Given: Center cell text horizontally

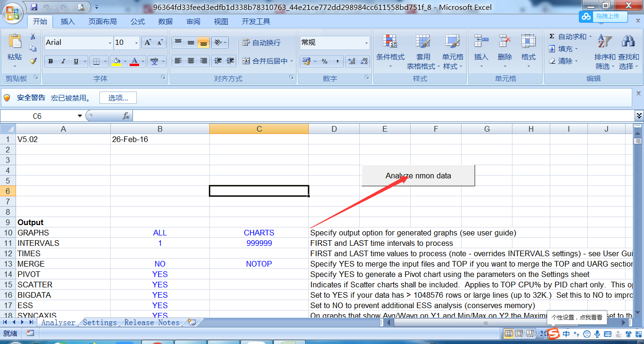Looking at the screenshot, I should [191, 61].
